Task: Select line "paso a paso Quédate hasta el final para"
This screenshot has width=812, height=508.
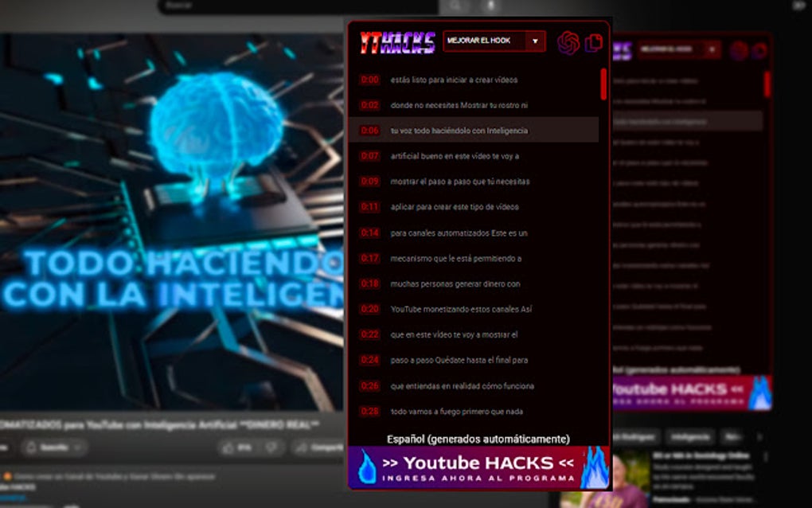Action: [459, 360]
